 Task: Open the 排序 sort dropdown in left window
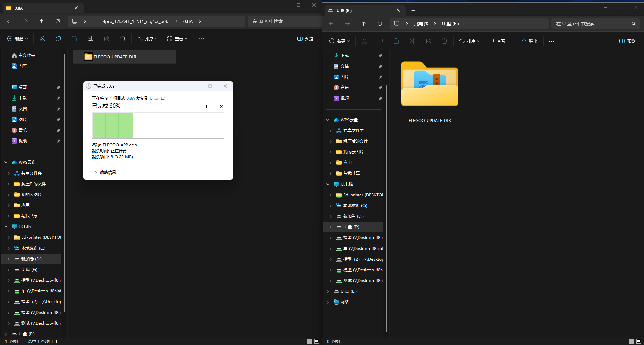147,39
